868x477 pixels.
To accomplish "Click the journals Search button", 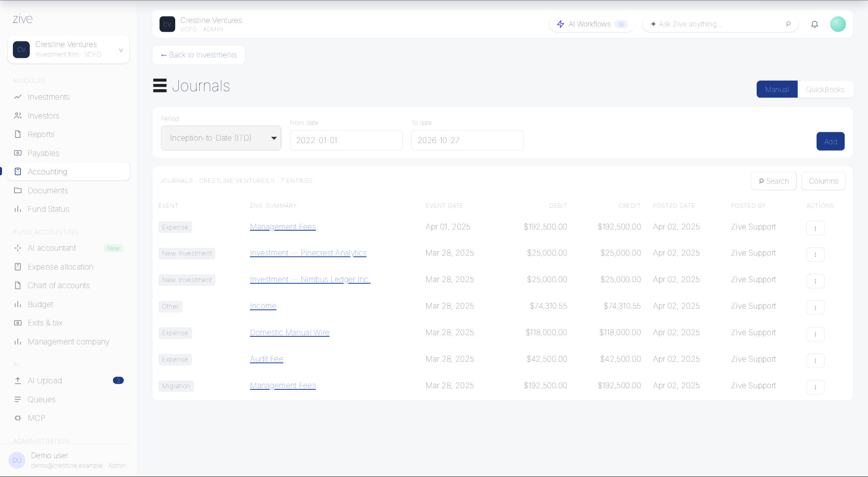I will [x=774, y=181].
